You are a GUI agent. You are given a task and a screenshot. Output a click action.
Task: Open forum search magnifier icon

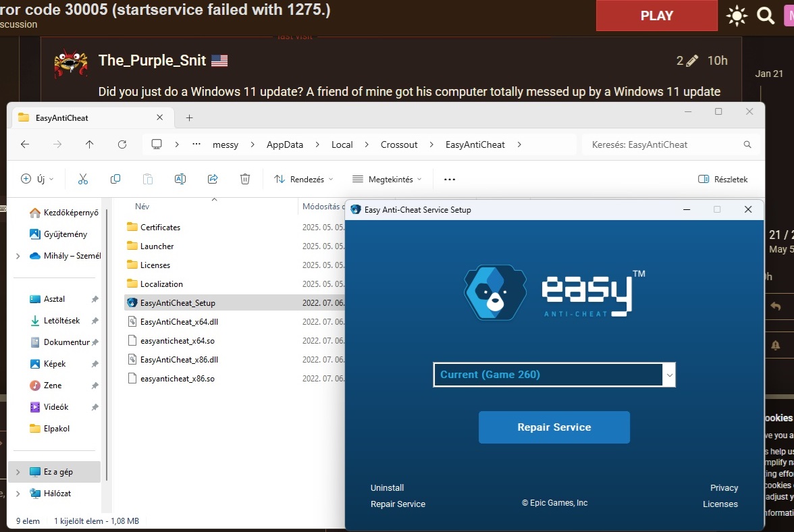[x=766, y=16]
